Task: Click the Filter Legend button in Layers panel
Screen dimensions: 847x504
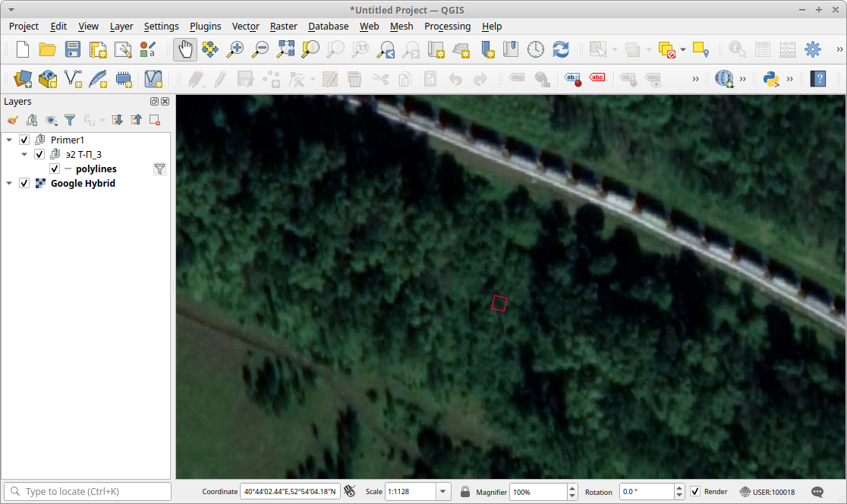Action: point(71,120)
